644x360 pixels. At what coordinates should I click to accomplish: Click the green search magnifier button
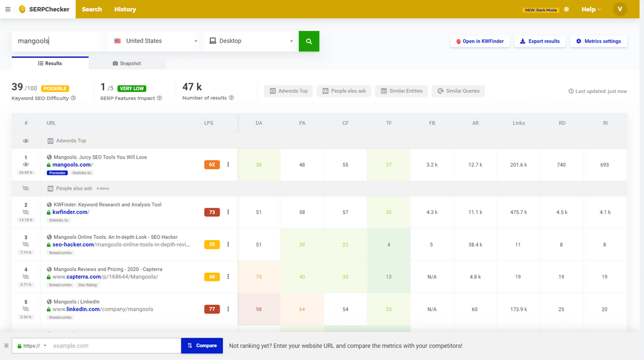(309, 41)
